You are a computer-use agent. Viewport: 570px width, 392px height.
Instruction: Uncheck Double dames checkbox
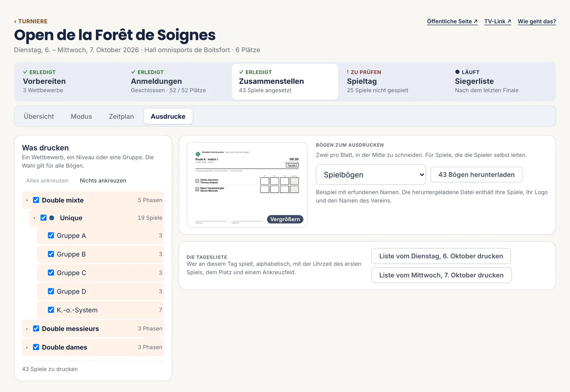[x=36, y=347]
